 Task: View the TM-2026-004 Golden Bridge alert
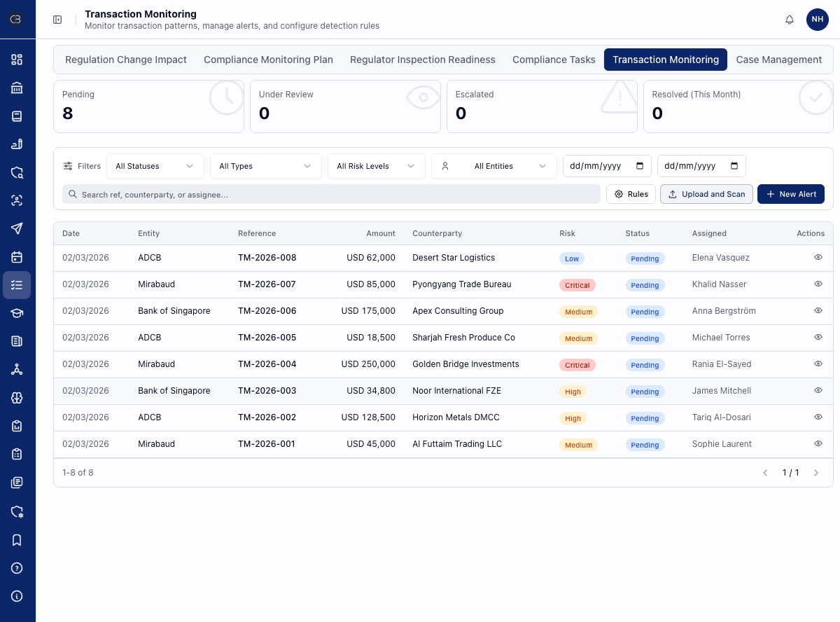[x=818, y=364]
